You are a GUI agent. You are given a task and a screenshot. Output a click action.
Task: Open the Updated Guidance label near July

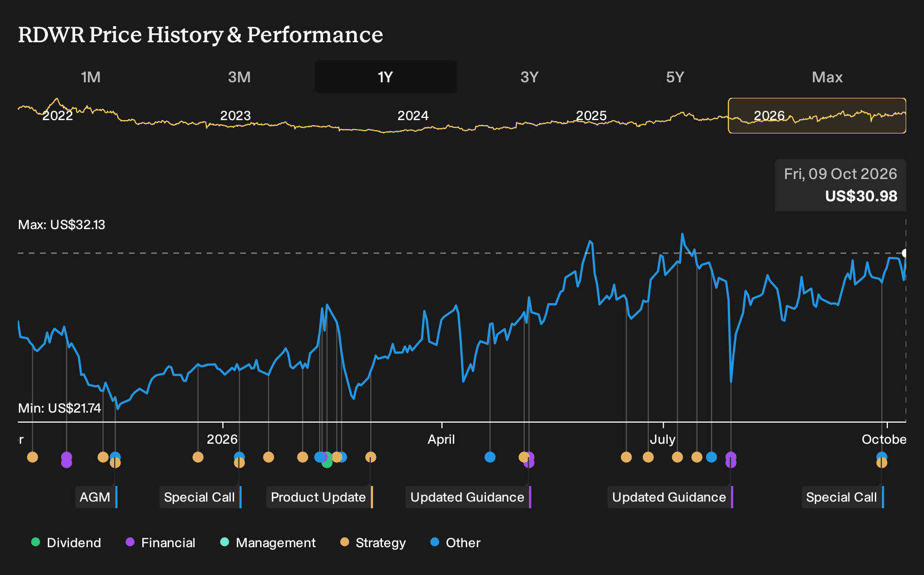(x=670, y=497)
